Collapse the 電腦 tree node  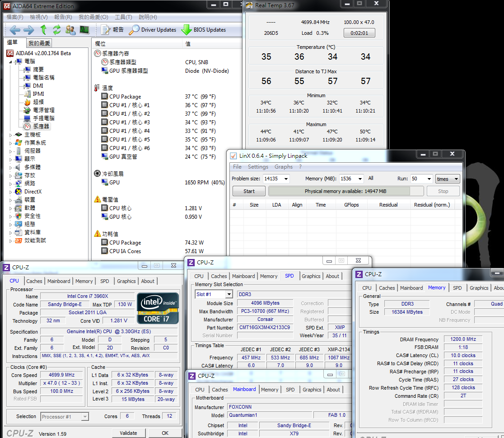click(10, 61)
